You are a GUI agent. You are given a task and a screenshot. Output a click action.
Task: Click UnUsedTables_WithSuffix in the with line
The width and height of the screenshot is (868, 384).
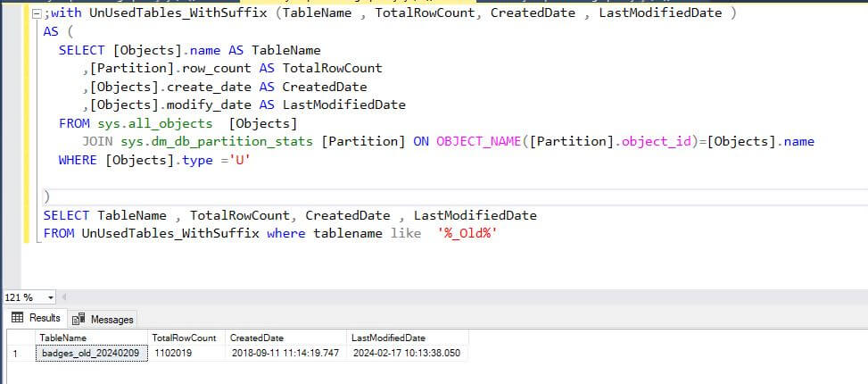tap(178, 13)
